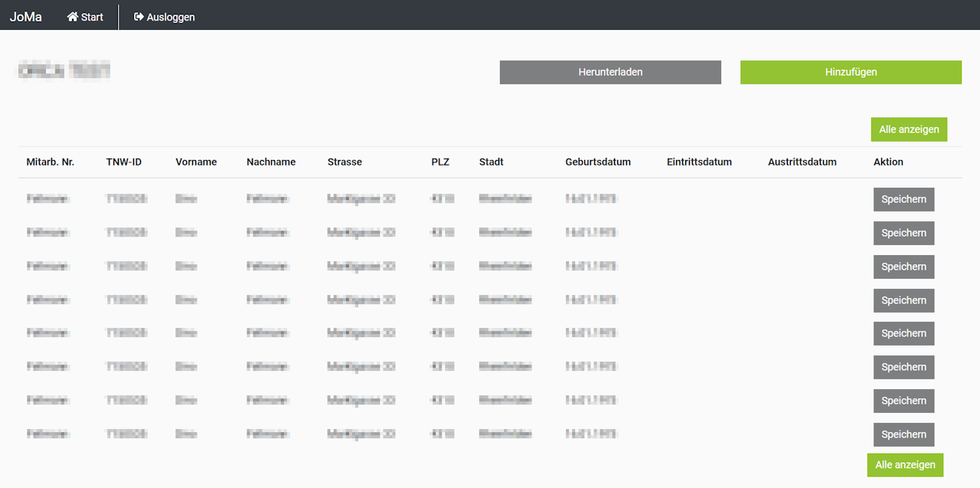The width and height of the screenshot is (980, 488).
Task: Hit Speichern in the fifth table row
Action: point(903,333)
